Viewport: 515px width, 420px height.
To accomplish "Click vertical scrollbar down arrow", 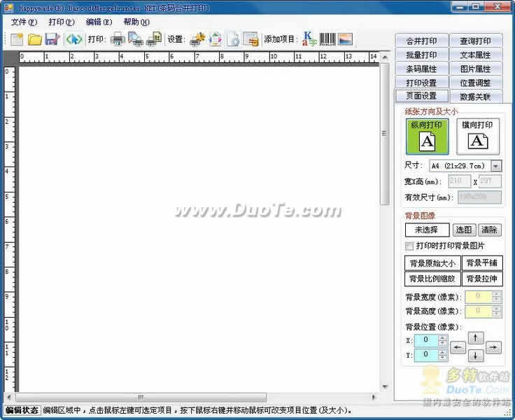I will click(x=385, y=386).
